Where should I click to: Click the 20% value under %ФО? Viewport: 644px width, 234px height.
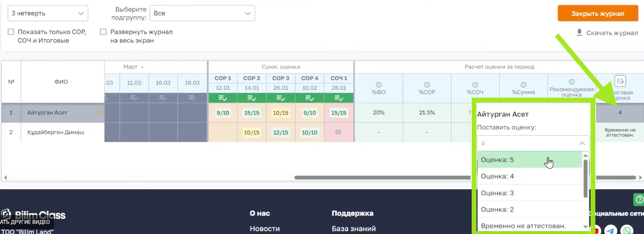coord(379,113)
